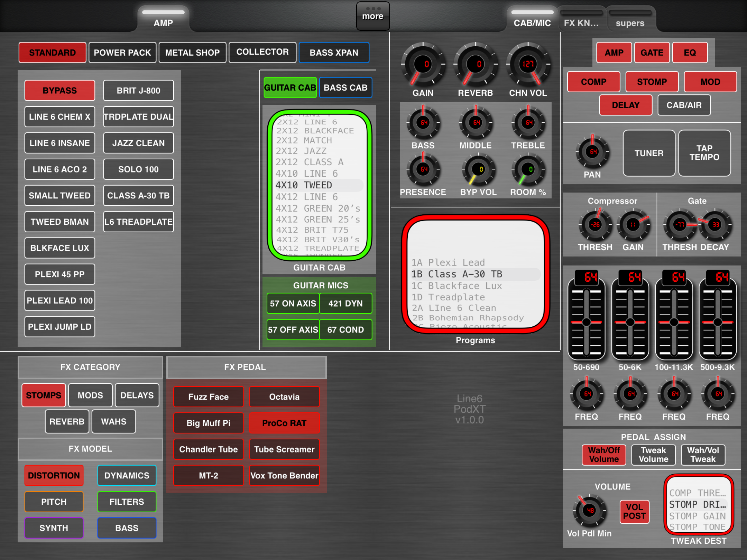Switch to BASS CAB selection
The image size is (747, 560).
tap(346, 87)
